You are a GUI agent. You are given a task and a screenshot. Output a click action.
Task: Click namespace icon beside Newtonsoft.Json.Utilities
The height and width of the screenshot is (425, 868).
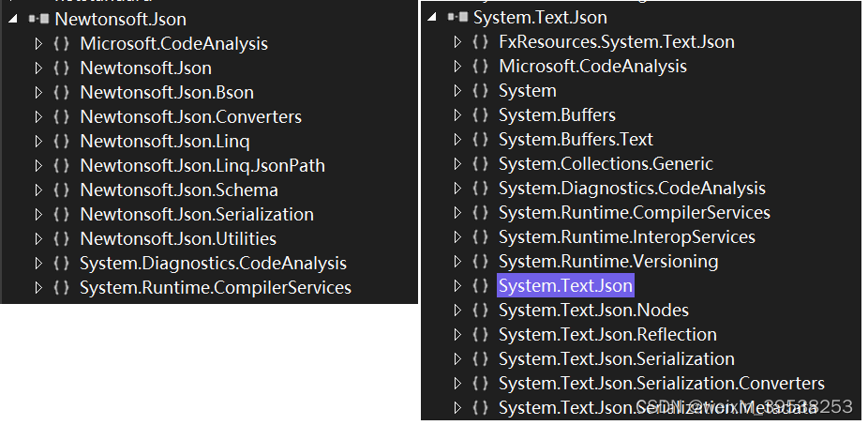click(62, 239)
